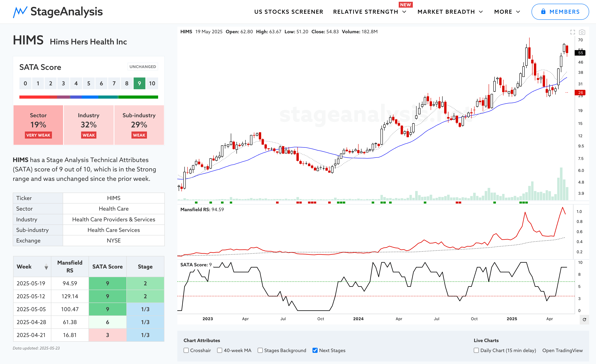Click the NEW badge above Relative Strength
The height and width of the screenshot is (364, 596).
pos(406,5)
